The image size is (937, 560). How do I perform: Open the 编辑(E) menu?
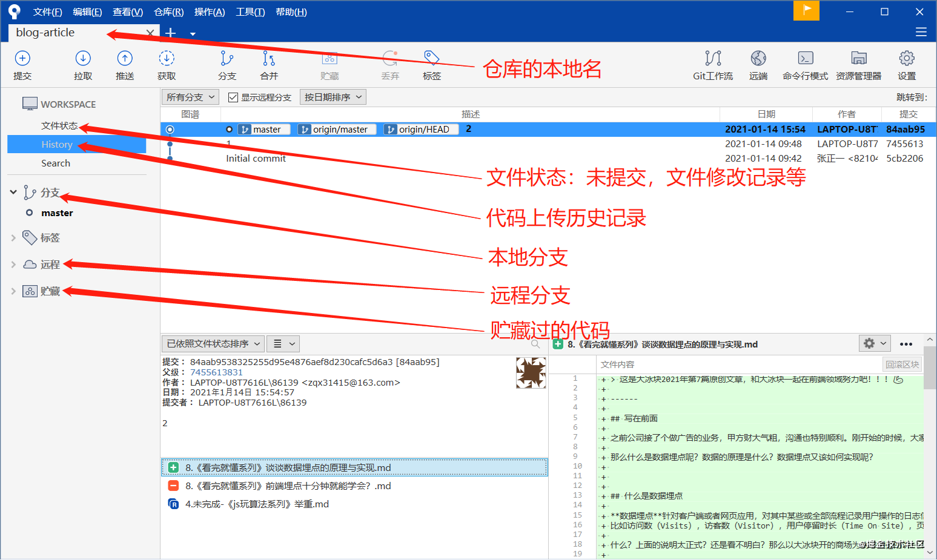(87, 12)
